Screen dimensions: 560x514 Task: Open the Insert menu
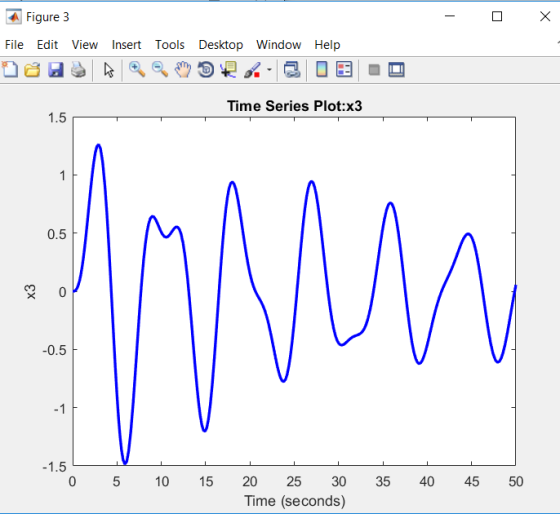pos(126,45)
